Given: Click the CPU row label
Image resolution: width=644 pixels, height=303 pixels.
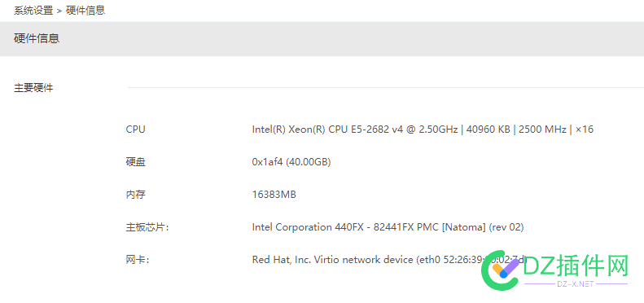Looking at the screenshot, I should click(135, 130).
